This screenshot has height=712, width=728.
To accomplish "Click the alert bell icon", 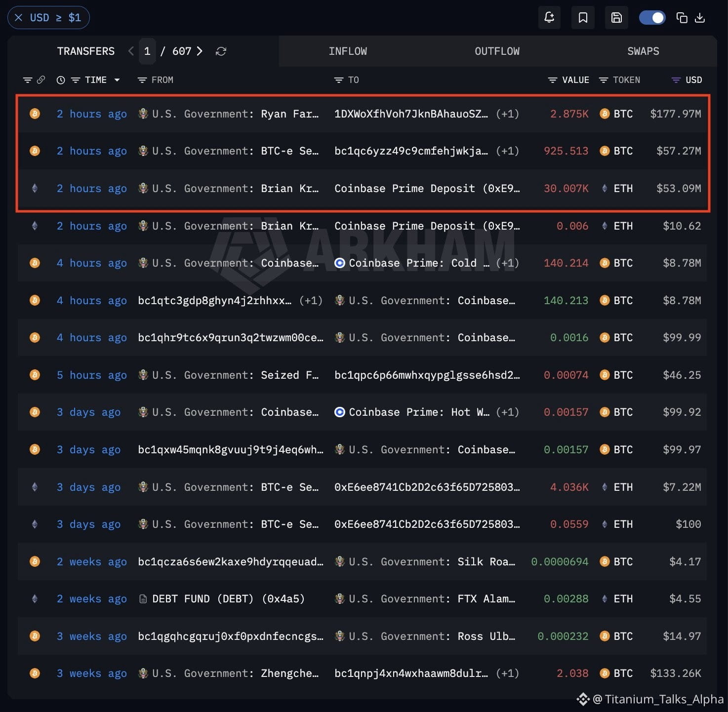I will pyautogui.click(x=549, y=18).
